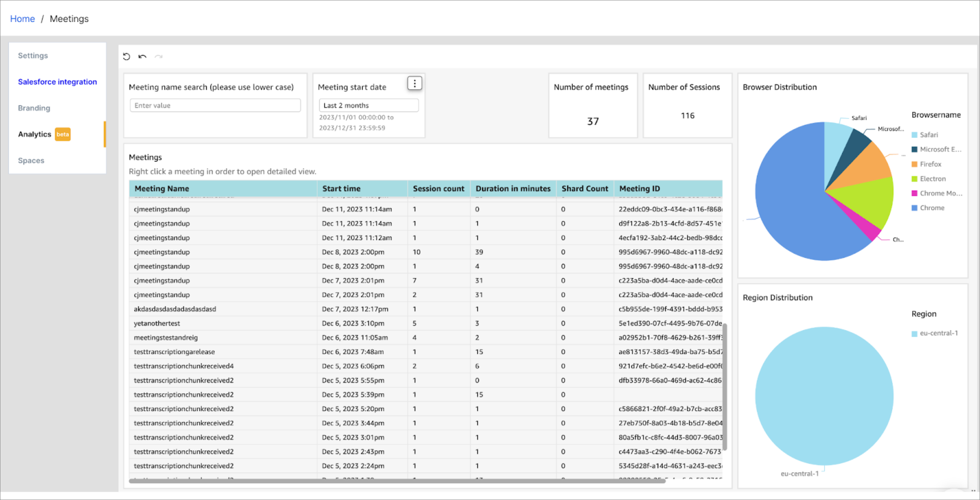This screenshot has height=500, width=980.
Task: Click the Home breadcrumb link
Action: [x=22, y=19]
